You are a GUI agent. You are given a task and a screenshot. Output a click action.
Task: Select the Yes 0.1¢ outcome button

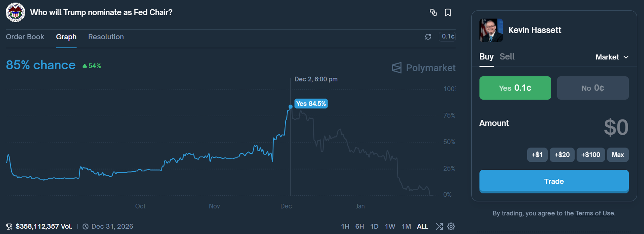515,88
